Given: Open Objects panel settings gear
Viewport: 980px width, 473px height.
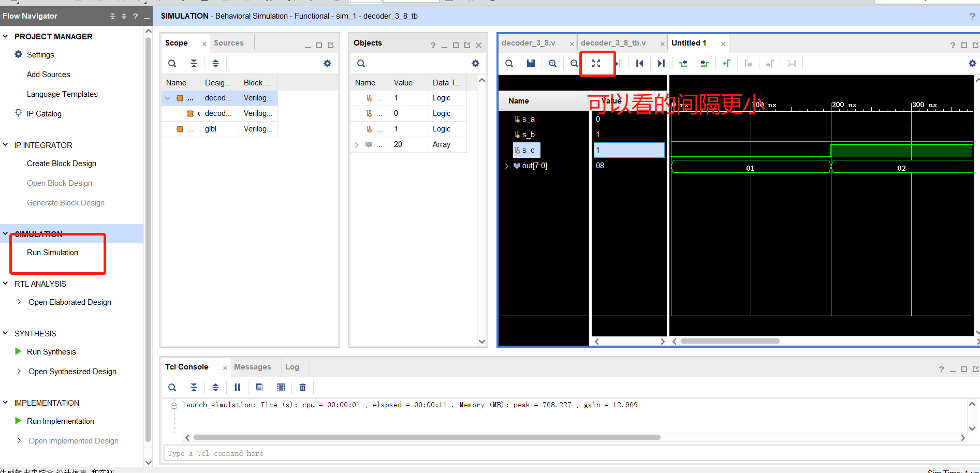Looking at the screenshot, I should (475, 64).
